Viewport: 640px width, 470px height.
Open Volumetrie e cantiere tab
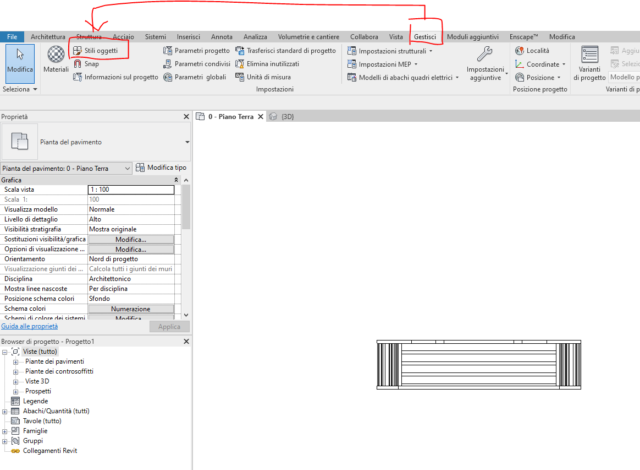click(309, 37)
